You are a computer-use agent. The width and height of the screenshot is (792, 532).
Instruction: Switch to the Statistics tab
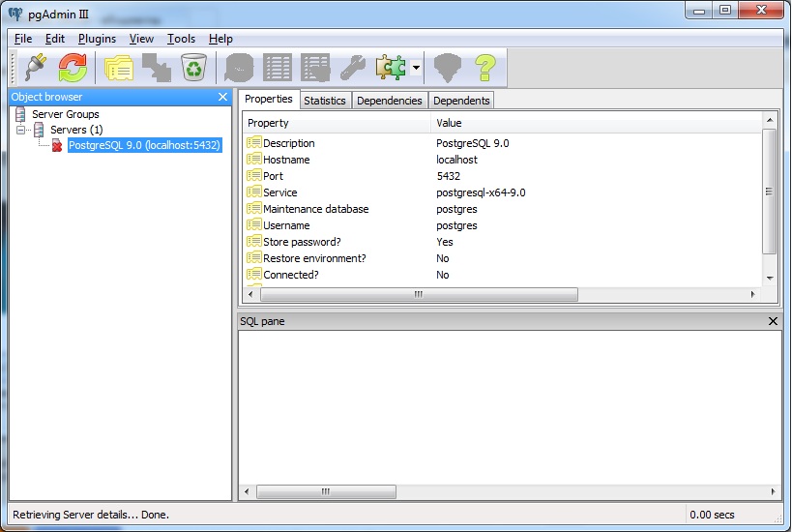325,101
